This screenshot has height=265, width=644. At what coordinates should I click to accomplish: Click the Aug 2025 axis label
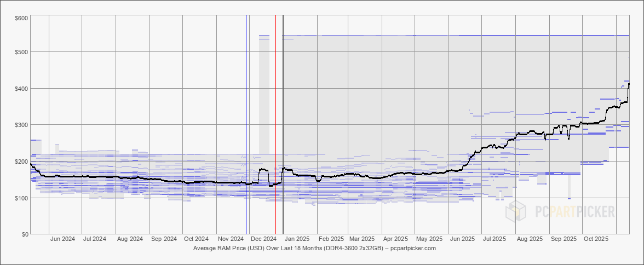click(x=530, y=239)
